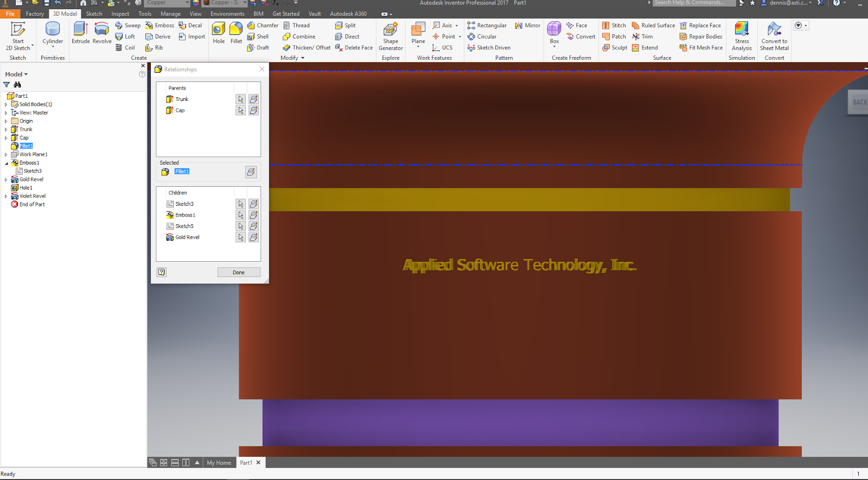Use the Shell tool

[x=258, y=36]
